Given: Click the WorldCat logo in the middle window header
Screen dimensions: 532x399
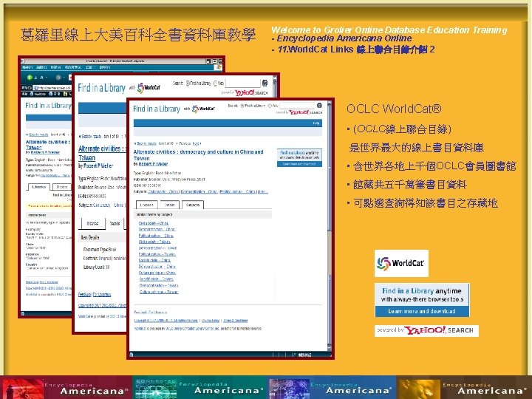Looking at the screenshot, I should click(x=149, y=87).
